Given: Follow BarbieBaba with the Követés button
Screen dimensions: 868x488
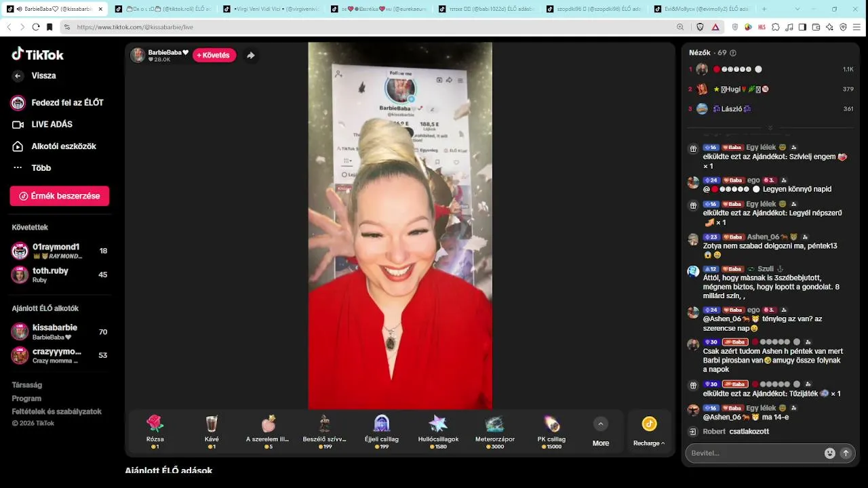Looking at the screenshot, I should point(214,56).
